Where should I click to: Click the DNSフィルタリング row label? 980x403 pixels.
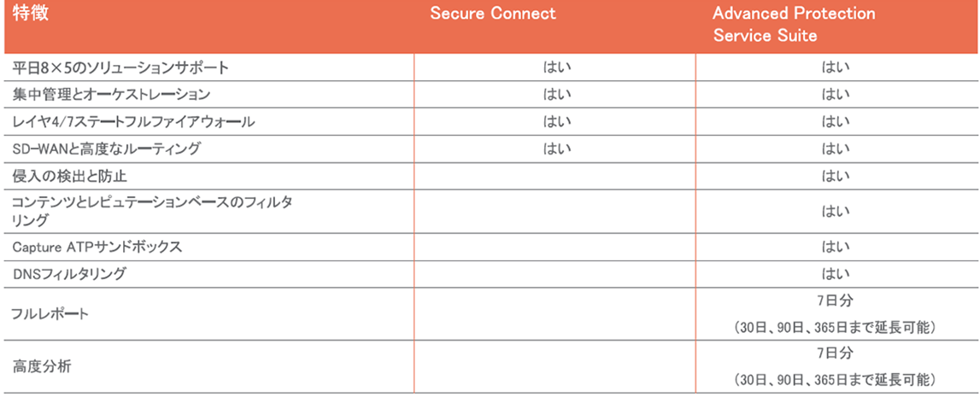[x=69, y=274]
